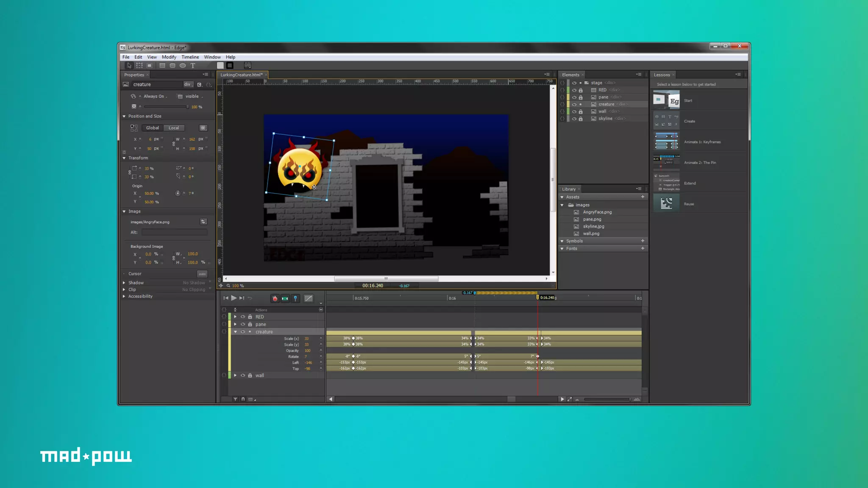Collapse the creature layer in timeline

point(236,332)
